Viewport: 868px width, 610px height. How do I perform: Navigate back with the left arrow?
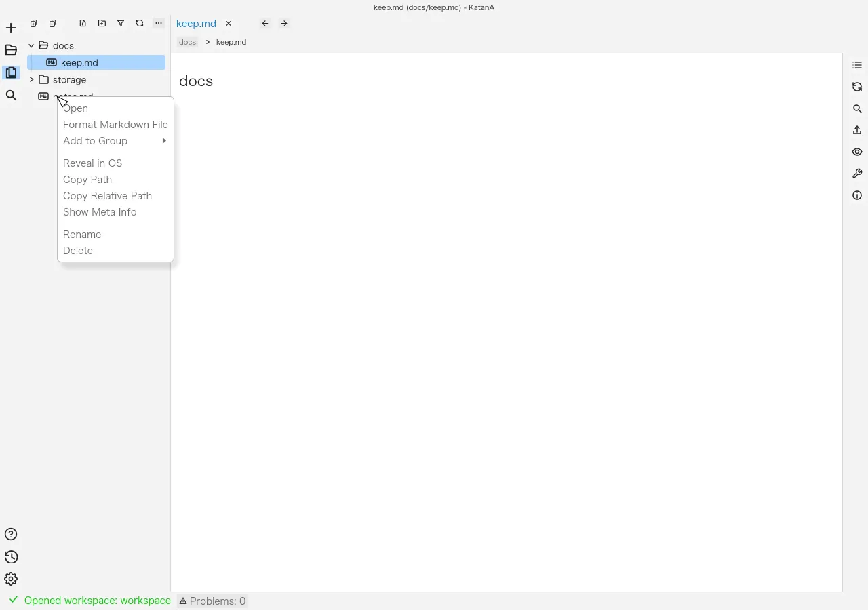pyautogui.click(x=265, y=23)
